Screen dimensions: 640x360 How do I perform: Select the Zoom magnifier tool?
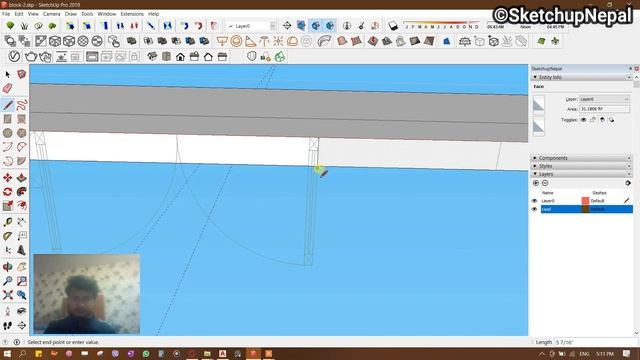click(x=7, y=281)
